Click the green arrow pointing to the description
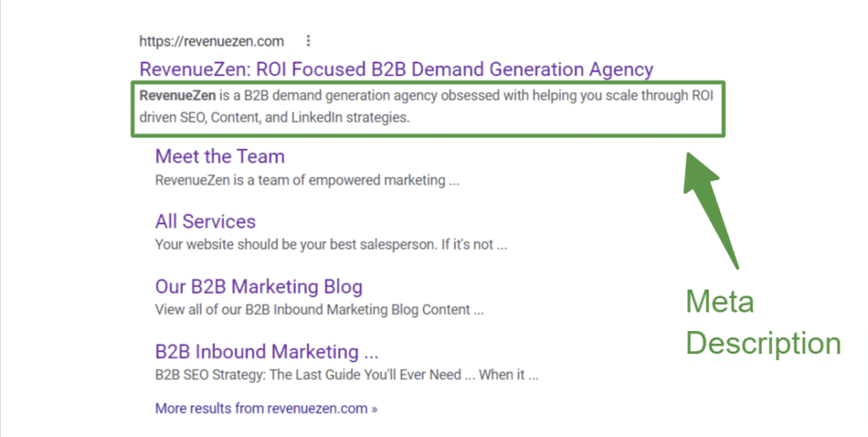868x437 pixels. pos(714,205)
